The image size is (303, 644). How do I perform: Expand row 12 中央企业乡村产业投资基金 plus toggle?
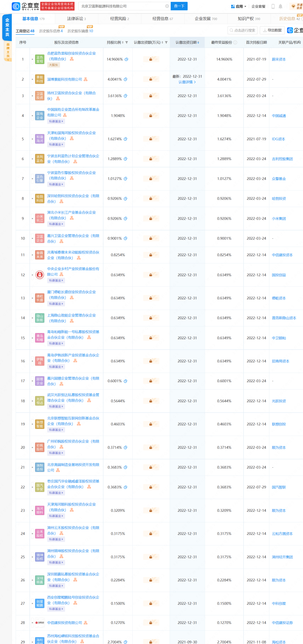click(x=32, y=275)
